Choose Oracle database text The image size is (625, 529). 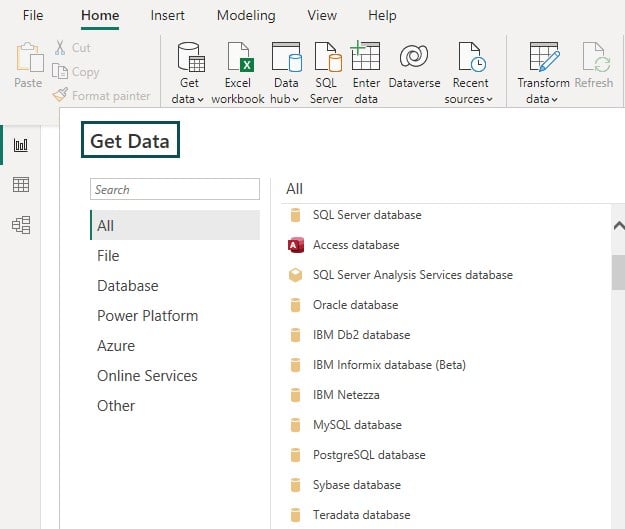click(x=356, y=305)
